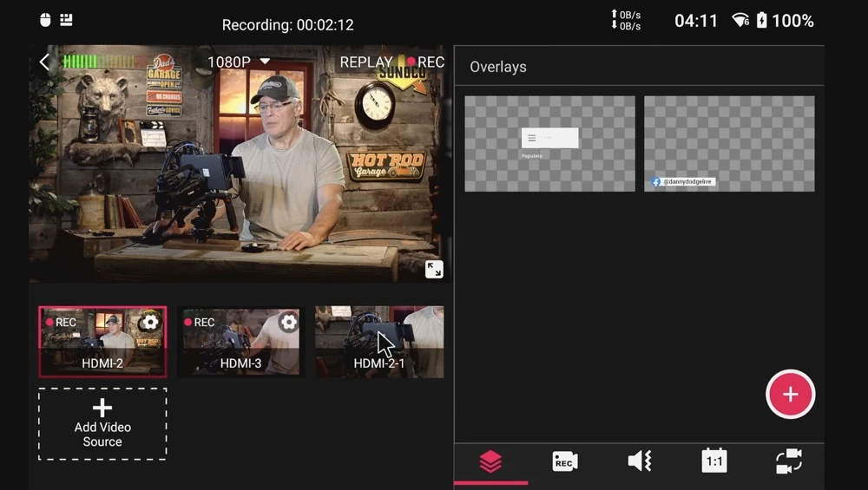Toggle recording with the REC indicator
The height and width of the screenshot is (490, 868).
coord(425,62)
